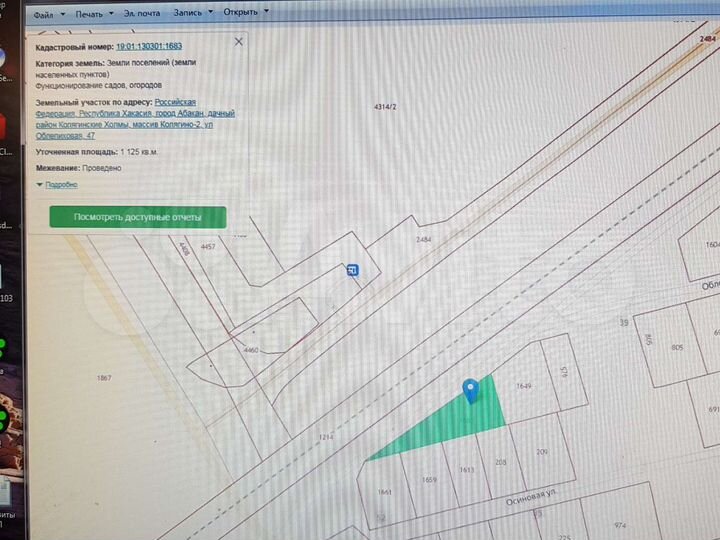Expand the Открыть dropdown
The image size is (720, 540).
tap(245, 15)
